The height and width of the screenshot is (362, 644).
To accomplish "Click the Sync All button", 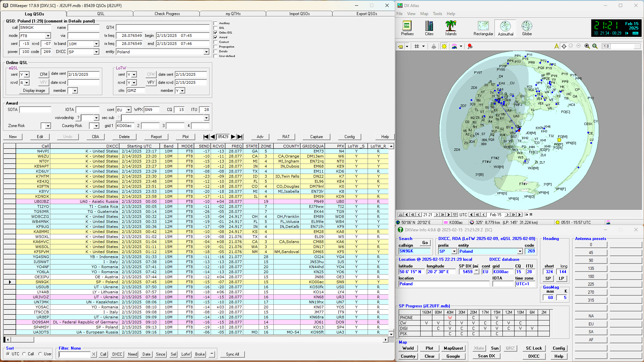I will point(232,354).
